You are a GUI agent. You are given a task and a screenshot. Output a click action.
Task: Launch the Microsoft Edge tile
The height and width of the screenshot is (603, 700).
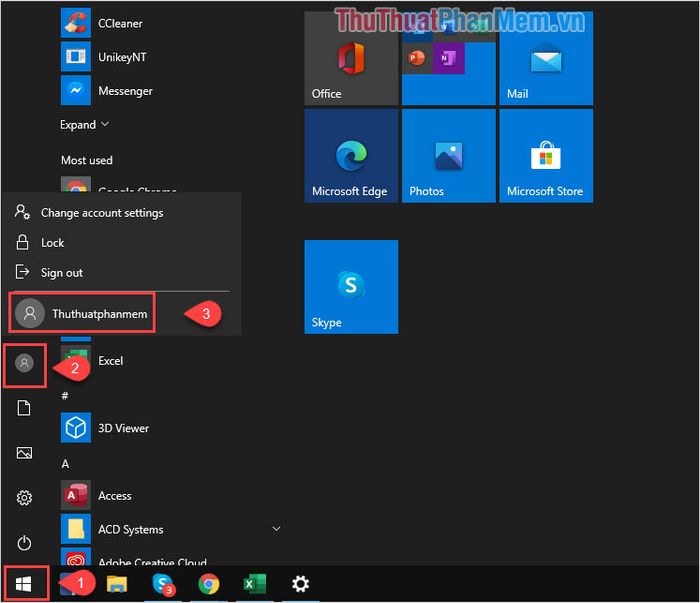pyautogui.click(x=351, y=156)
